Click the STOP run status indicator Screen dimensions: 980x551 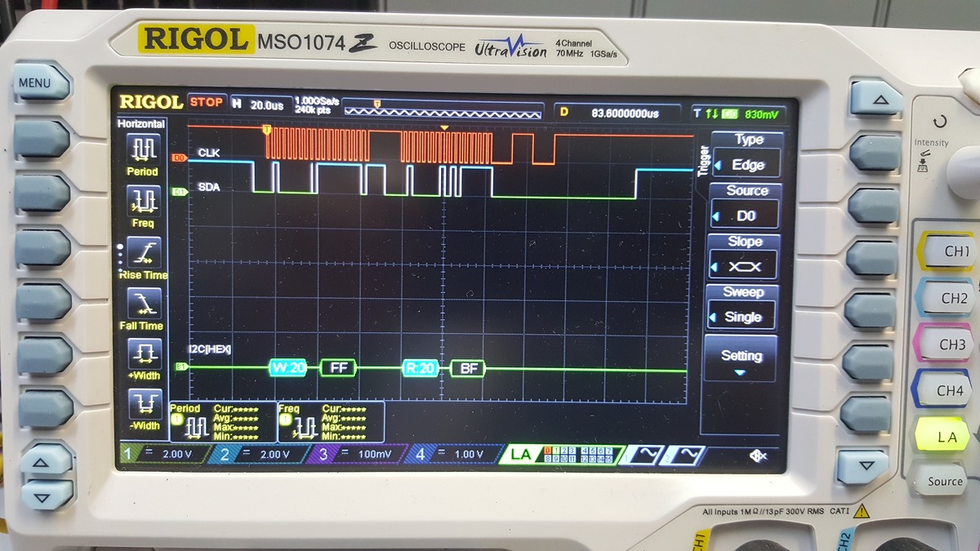click(206, 102)
